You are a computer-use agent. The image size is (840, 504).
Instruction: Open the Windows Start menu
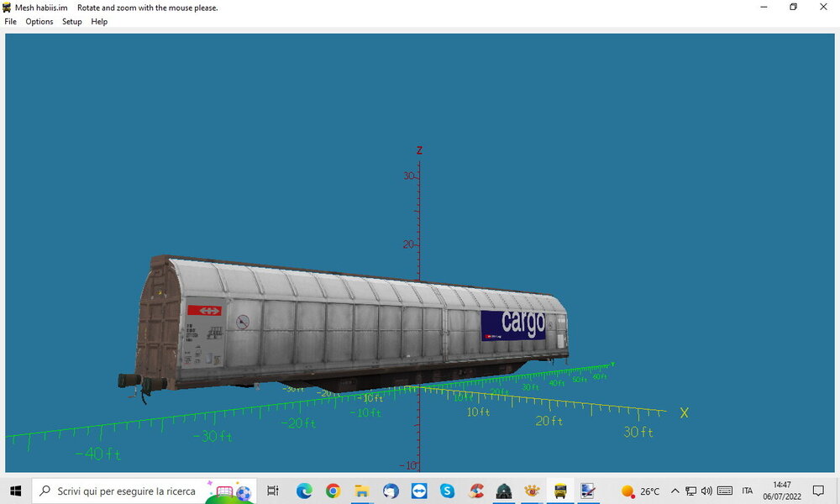[x=15, y=491]
